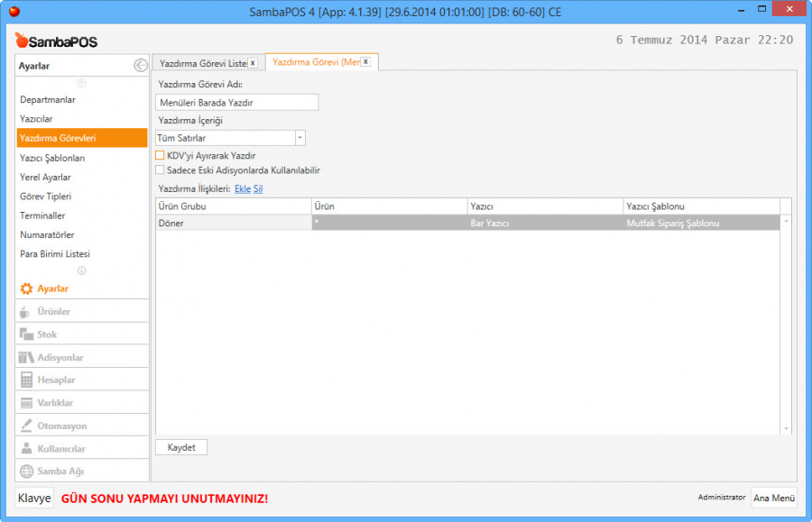Enable KDV'yi Ayırarak Yazdır checkbox
This screenshot has width=812, height=522.
160,156
